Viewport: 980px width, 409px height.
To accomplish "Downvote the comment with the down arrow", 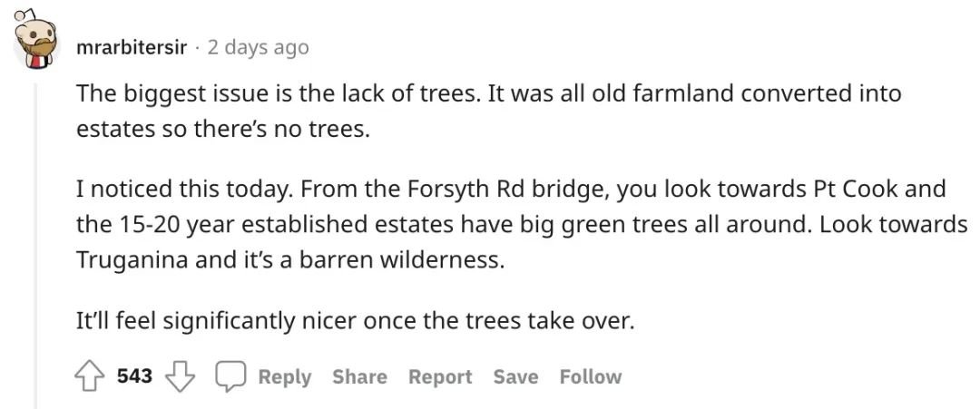I will click(180, 376).
